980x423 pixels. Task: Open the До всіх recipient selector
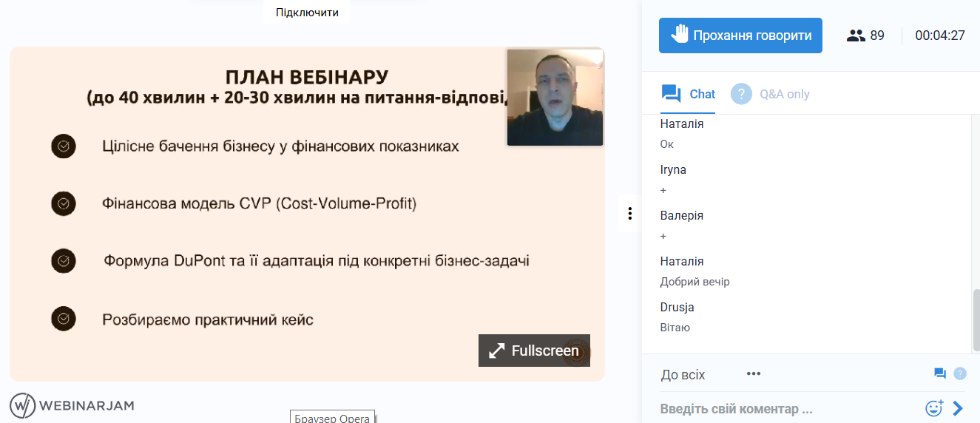tap(683, 375)
